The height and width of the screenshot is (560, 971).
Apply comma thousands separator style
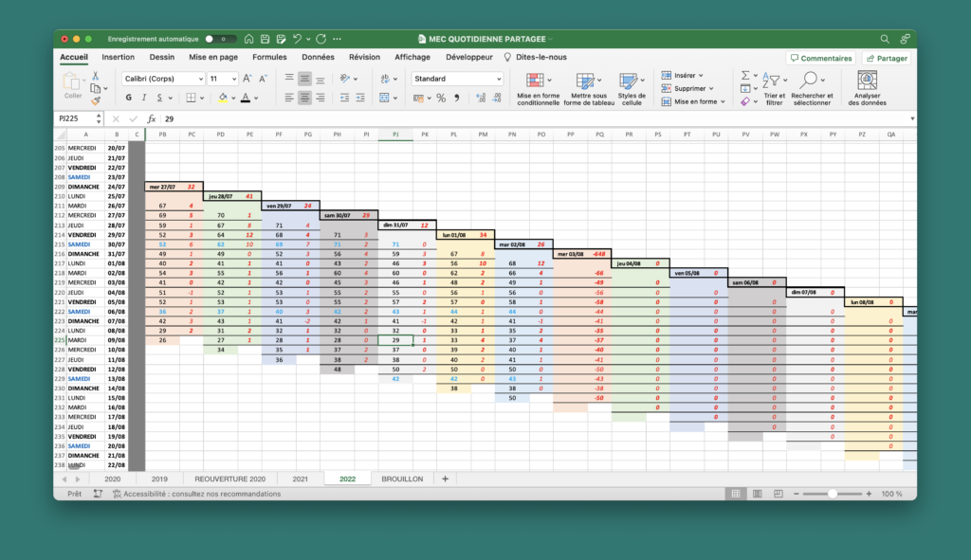pyautogui.click(x=457, y=98)
